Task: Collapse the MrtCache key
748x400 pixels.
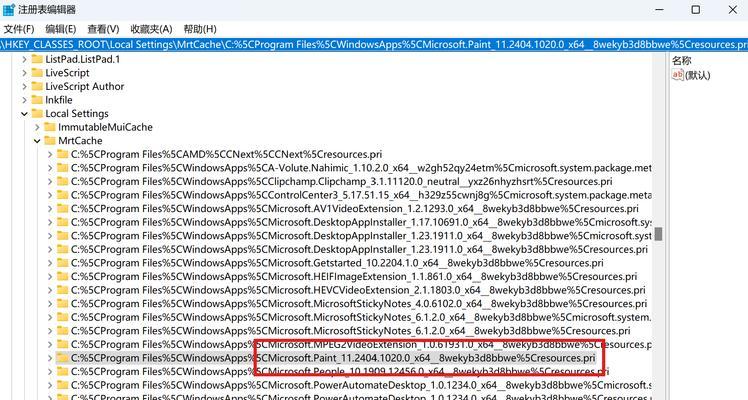Action: click(37, 141)
